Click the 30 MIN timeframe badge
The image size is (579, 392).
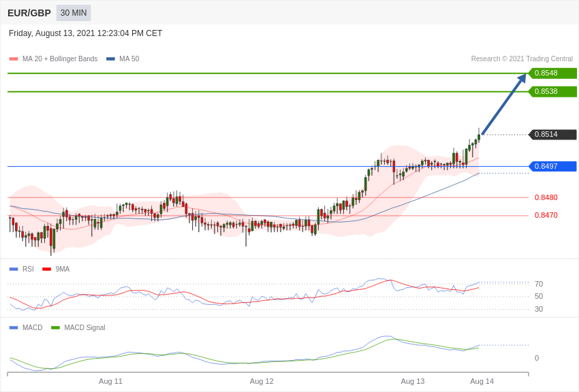[x=74, y=13]
